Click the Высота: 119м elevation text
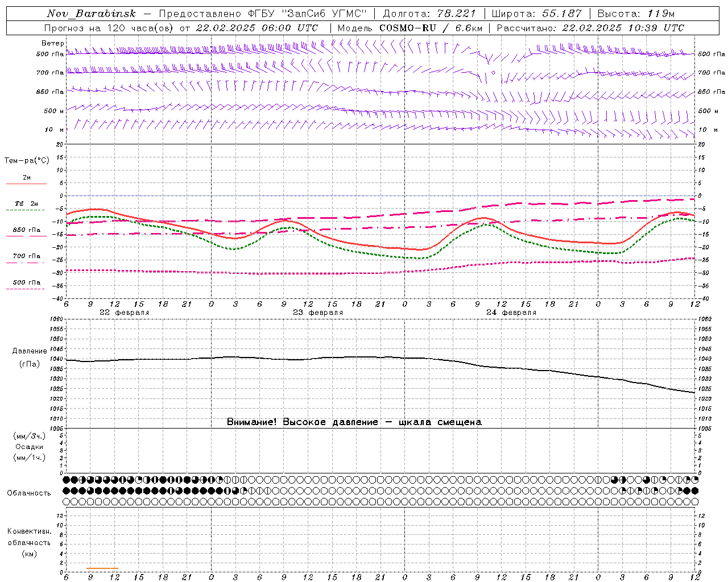728x582 pixels. tap(636, 14)
